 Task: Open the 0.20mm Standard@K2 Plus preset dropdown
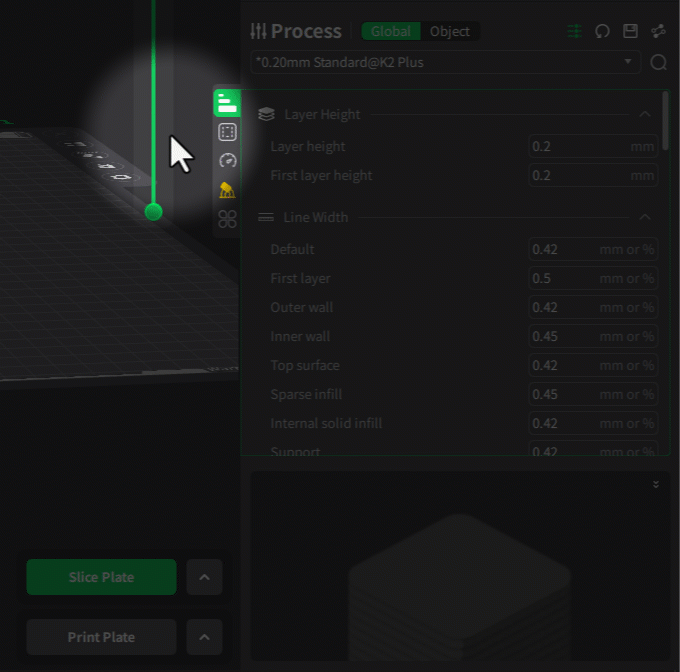pos(445,62)
